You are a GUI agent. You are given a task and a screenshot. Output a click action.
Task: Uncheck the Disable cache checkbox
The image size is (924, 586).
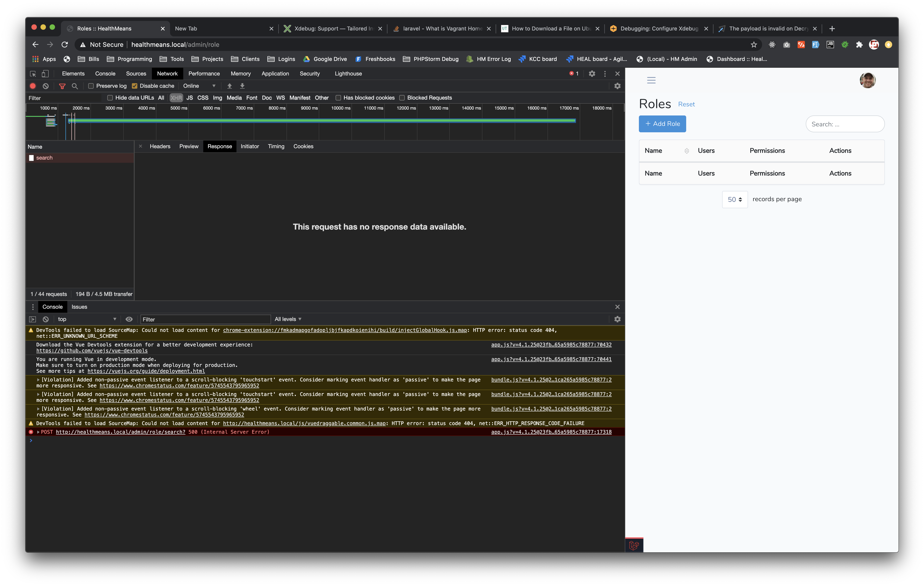(x=135, y=86)
